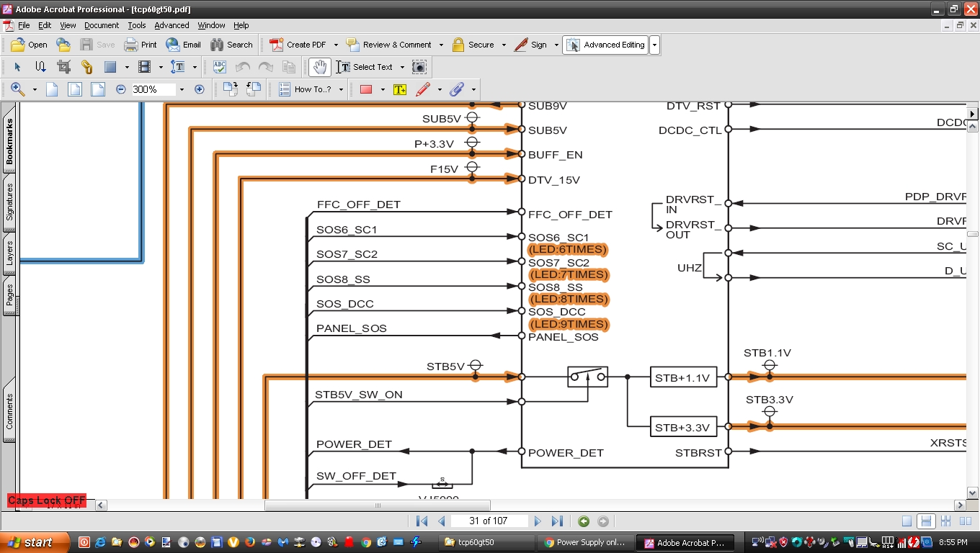Expand the Create PDF dropdown arrow

point(335,45)
